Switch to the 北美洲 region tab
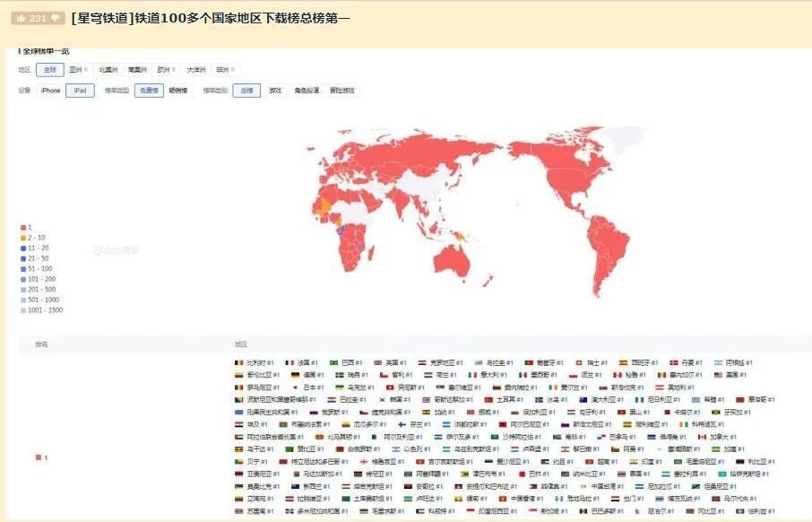 (108, 69)
